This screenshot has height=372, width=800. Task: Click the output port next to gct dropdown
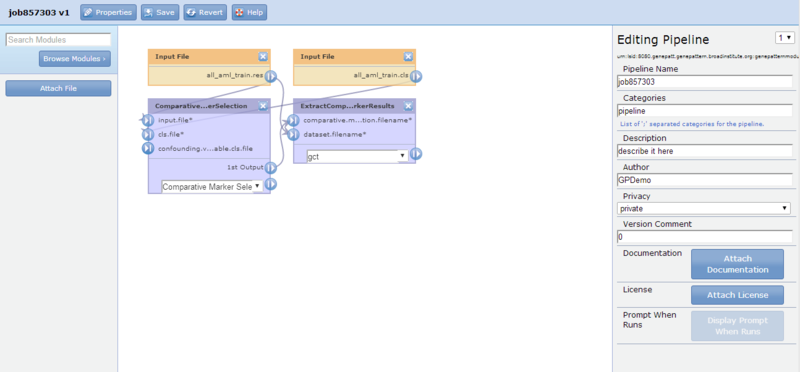tap(416, 154)
